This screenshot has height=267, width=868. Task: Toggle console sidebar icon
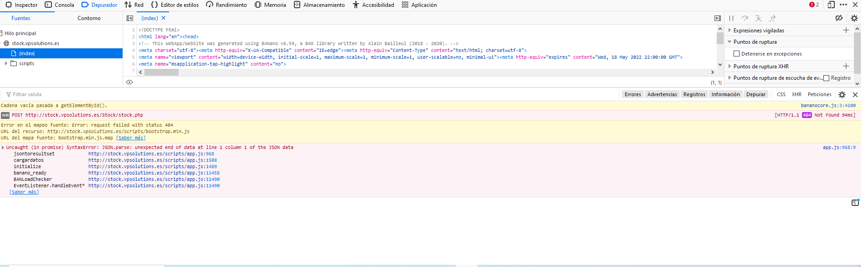click(855, 203)
